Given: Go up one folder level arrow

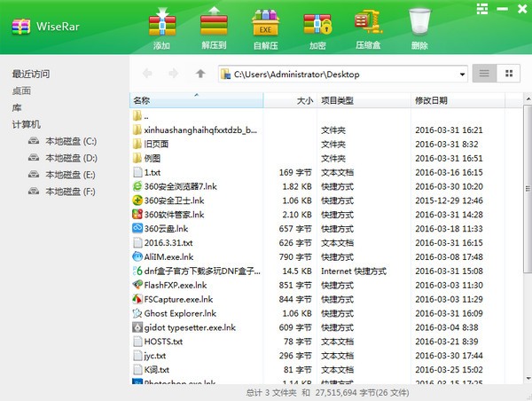Looking at the screenshot, I should click(x=200, y=74).
